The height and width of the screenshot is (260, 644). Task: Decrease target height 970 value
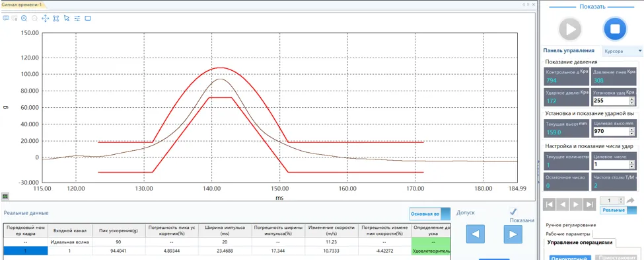pyautogui.click(x=631, y=134)
